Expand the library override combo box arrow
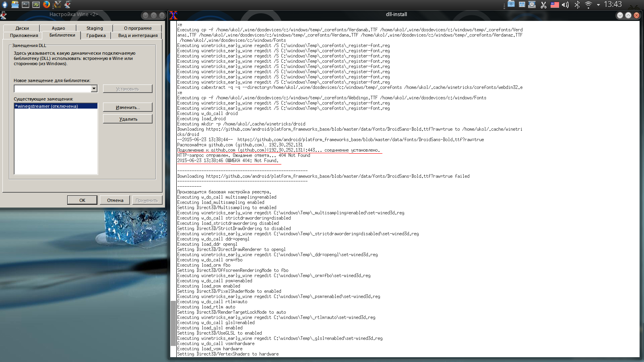Image resolution: width=644 pixels, height=362 pixels. coord(94,88)
